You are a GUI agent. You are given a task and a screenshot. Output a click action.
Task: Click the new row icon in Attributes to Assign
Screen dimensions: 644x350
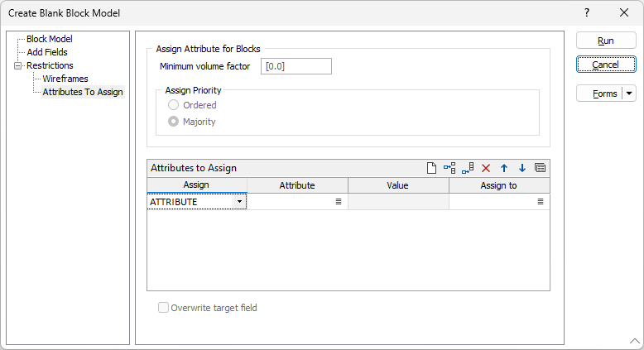tap(431, 168)
